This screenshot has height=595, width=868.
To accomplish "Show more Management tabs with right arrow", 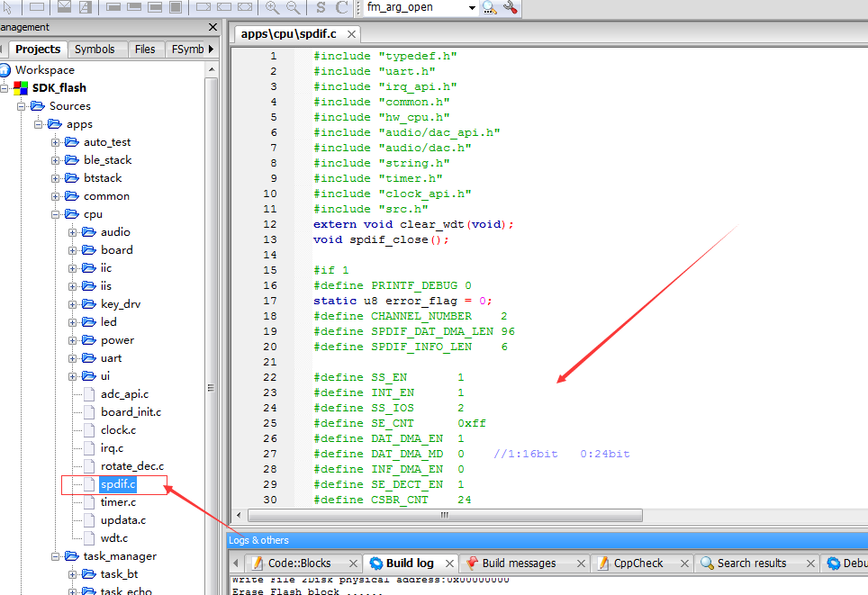I will pyautogui.click(x=211, y=50).
